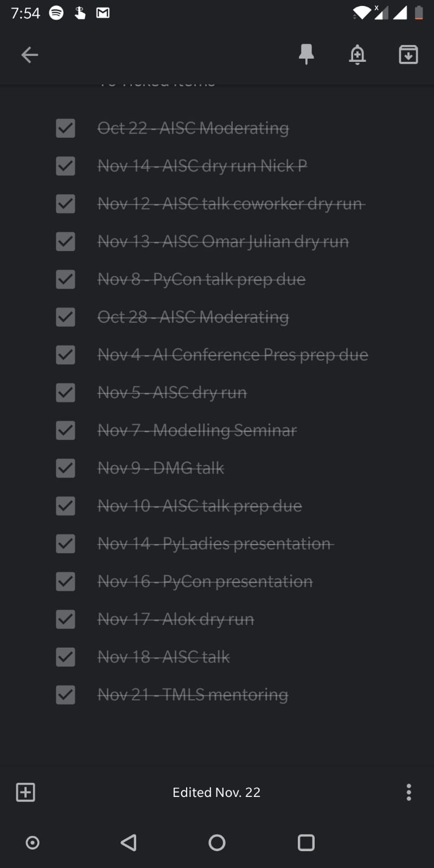
Task: Archive the note using the archive icon
Action: [x=409, y=55]
